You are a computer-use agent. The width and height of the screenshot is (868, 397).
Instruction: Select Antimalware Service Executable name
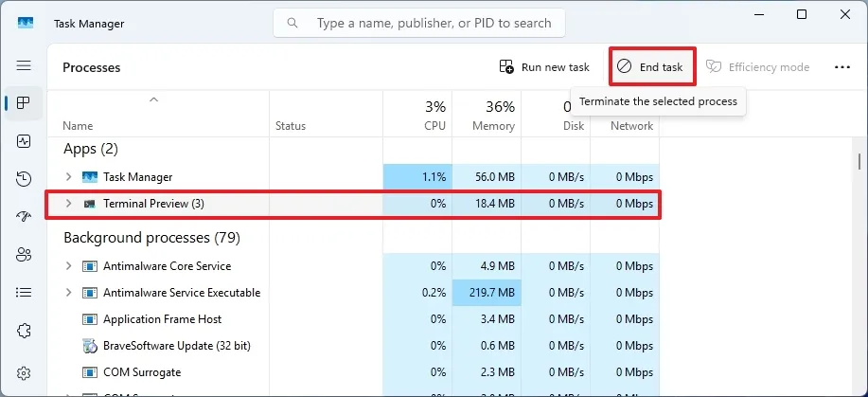coord(182,292)
